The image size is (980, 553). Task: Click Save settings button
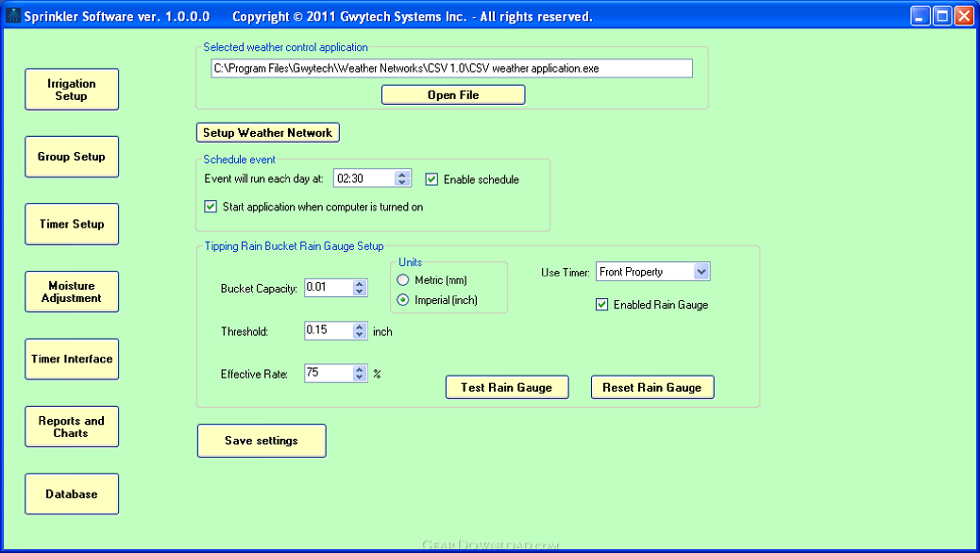tap(262, 441)
